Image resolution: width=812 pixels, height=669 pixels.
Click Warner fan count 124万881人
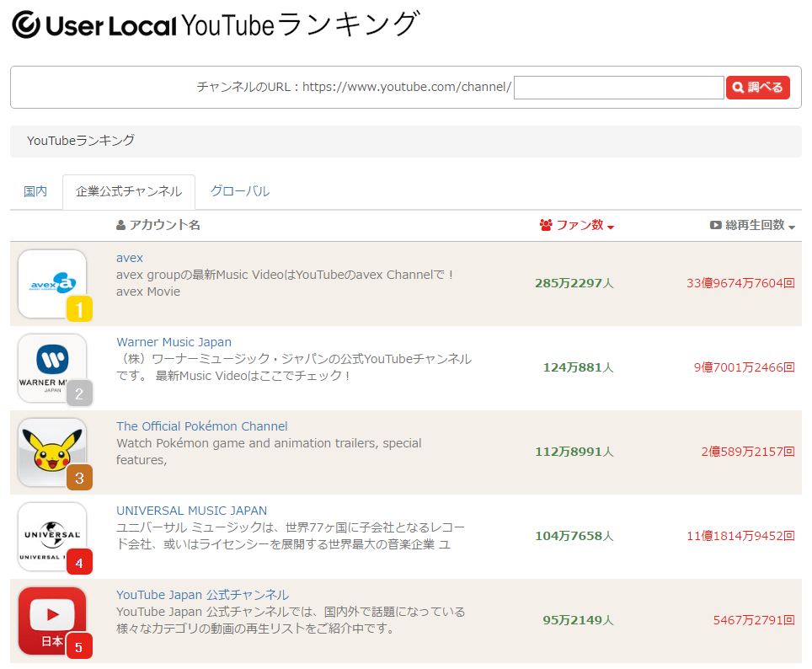point(578,367)
